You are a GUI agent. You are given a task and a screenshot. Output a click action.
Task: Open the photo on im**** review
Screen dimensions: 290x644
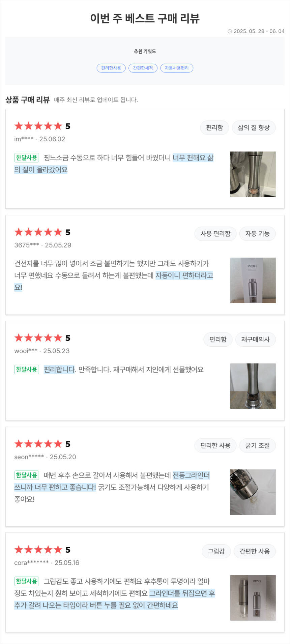(x=253, y=174)
